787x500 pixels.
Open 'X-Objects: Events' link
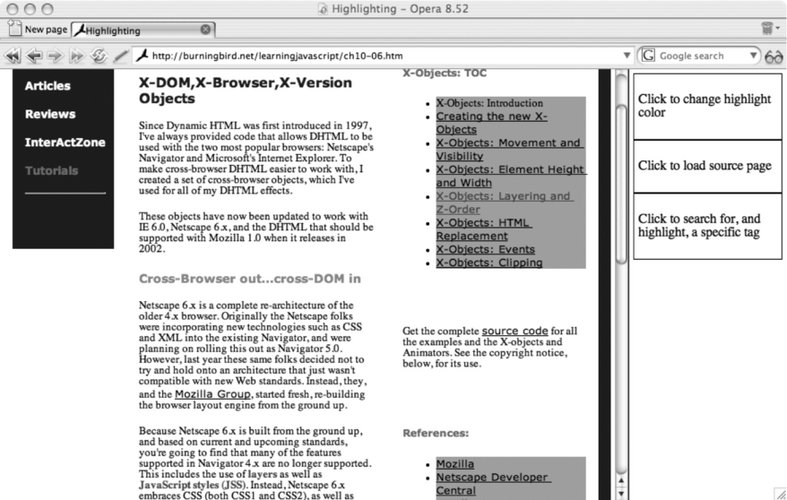485,249
